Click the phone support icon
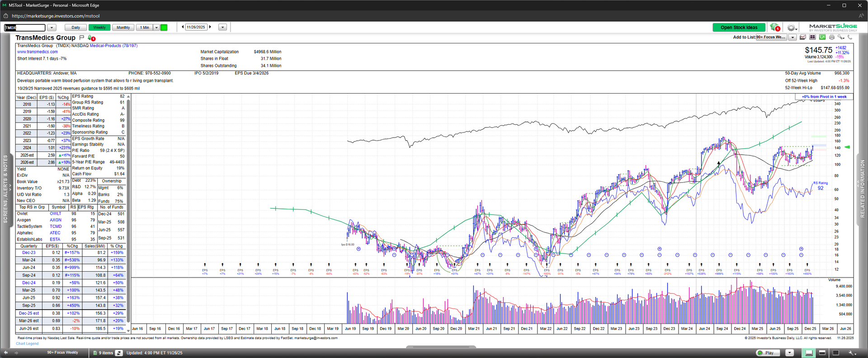The width and height of the screenshot is (868, 358). (850, 37)
